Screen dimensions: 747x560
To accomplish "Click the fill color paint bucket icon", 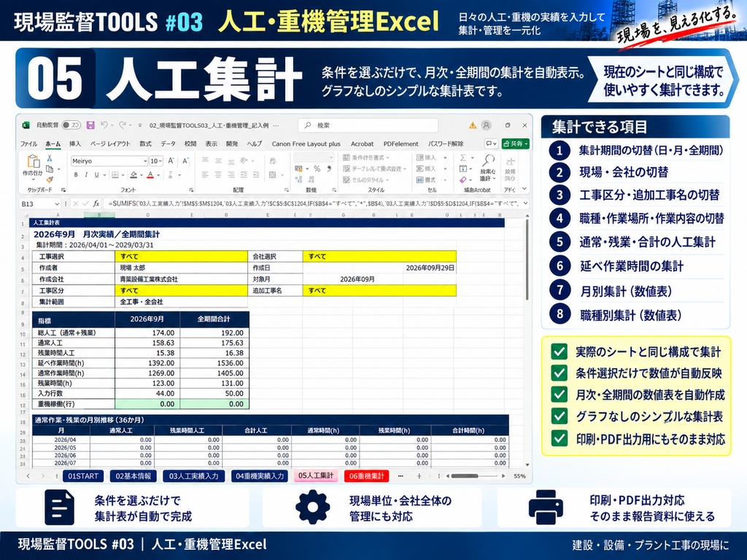I will coord(134,175).
